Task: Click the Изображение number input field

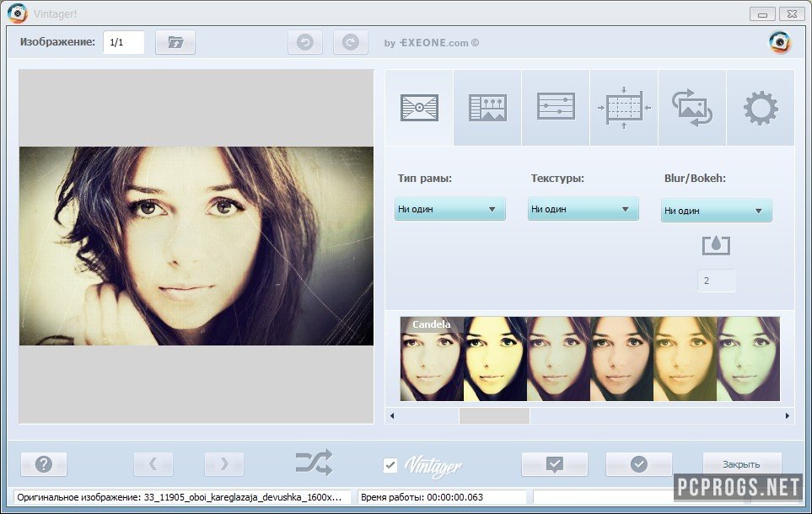Action: pos(123,42)
